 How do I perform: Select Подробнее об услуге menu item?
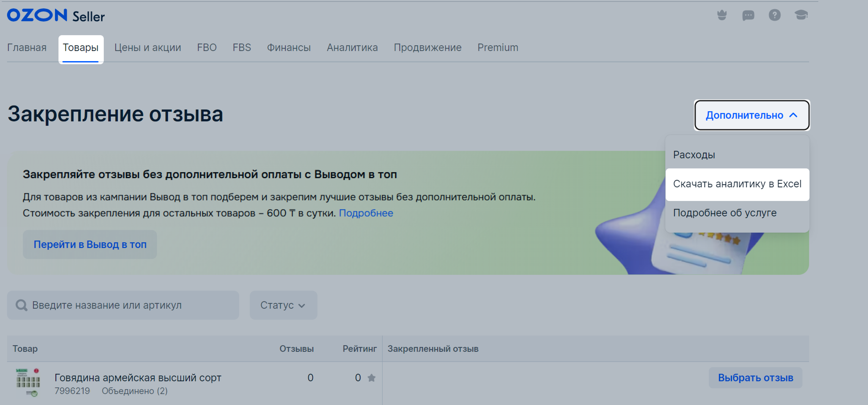(x=737, y=213)
